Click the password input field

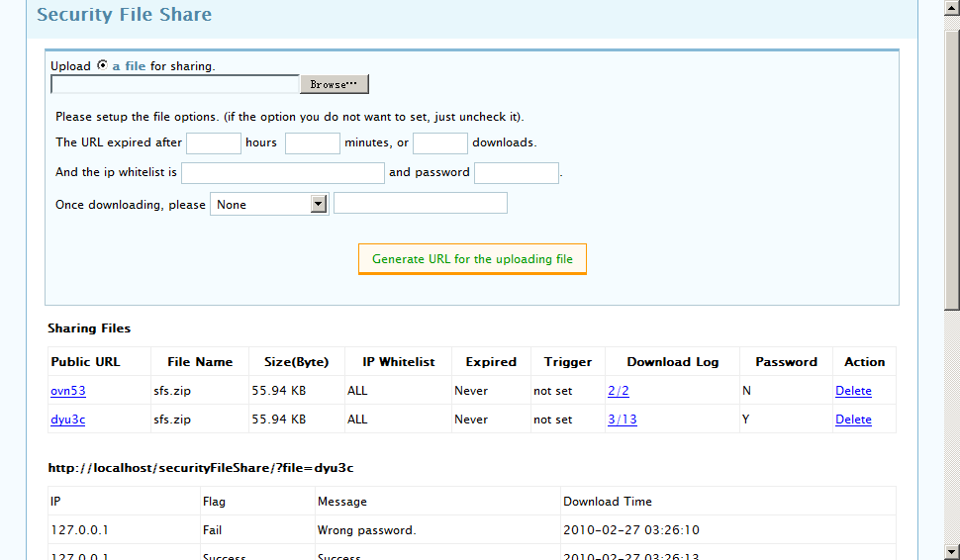point(517,173)
